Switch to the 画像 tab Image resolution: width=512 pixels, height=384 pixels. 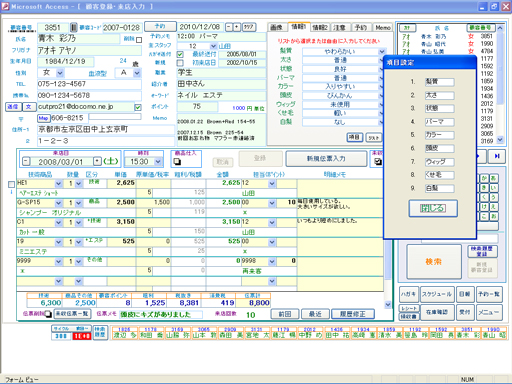coord(277,27)
